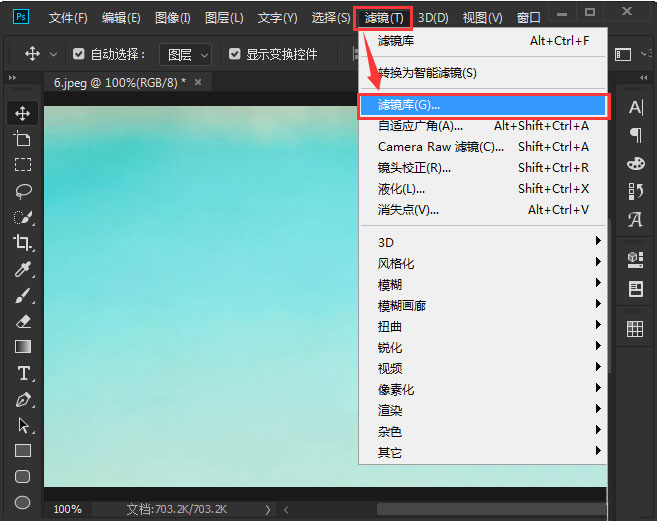
Task: Select the Pen tool
Action: (x=22, y=399)
